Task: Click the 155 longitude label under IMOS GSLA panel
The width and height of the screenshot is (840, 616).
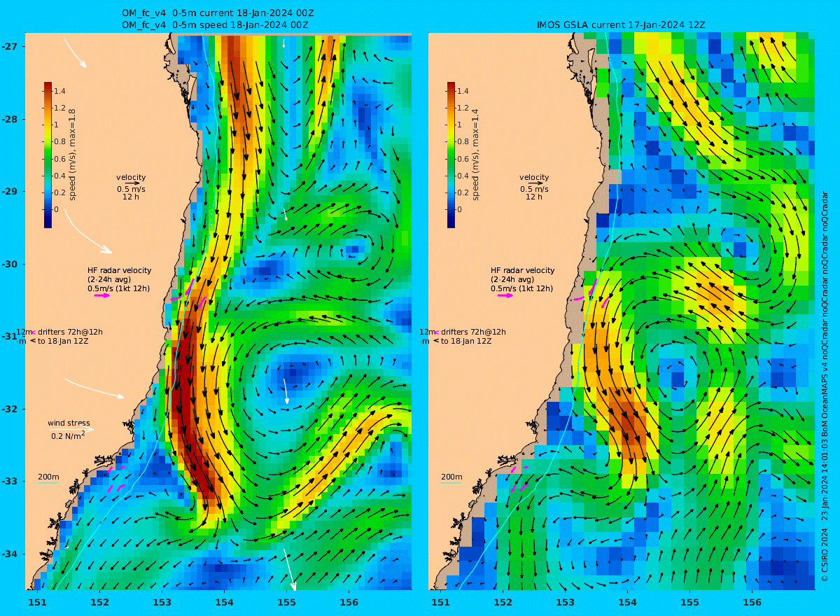Action: [x=689, y=602]
